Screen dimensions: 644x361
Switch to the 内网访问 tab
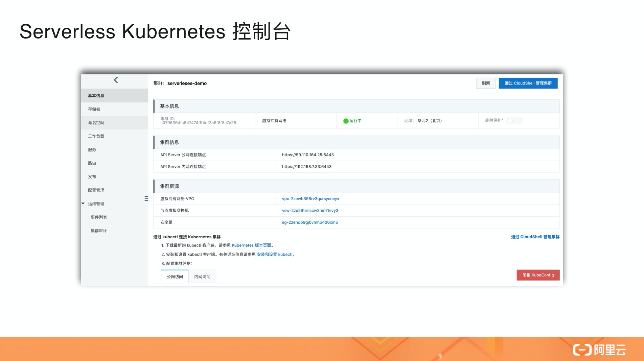pos(202,276)
